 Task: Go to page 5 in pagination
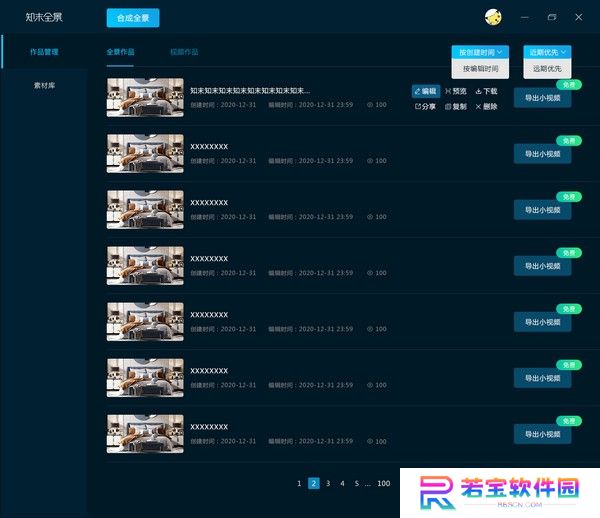[357, 484]
